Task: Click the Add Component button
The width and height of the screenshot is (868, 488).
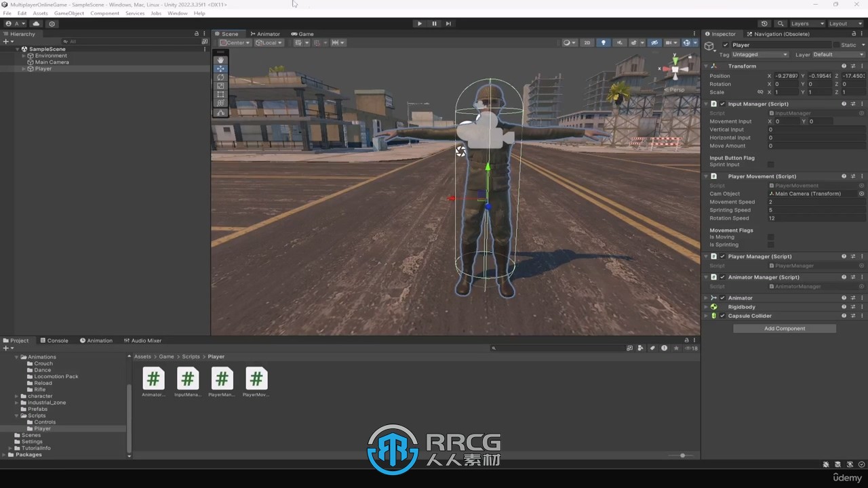Action: click(x=785, y=329)
